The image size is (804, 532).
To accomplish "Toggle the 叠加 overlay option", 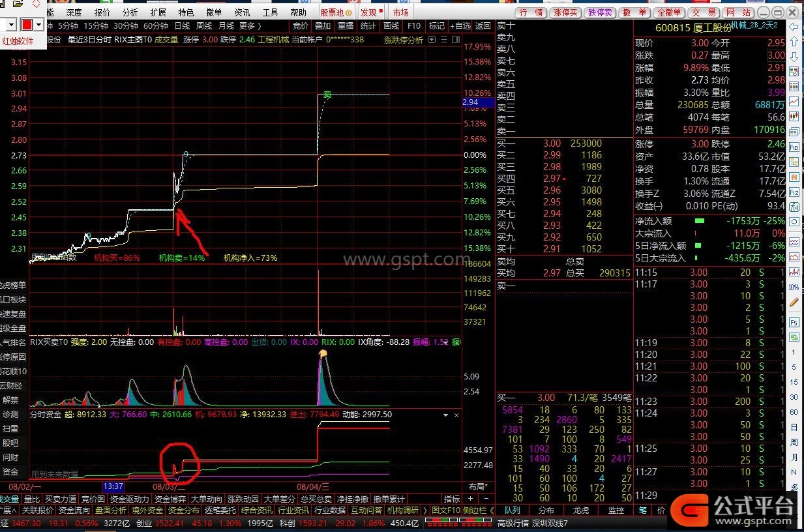I will pos(323,26).
